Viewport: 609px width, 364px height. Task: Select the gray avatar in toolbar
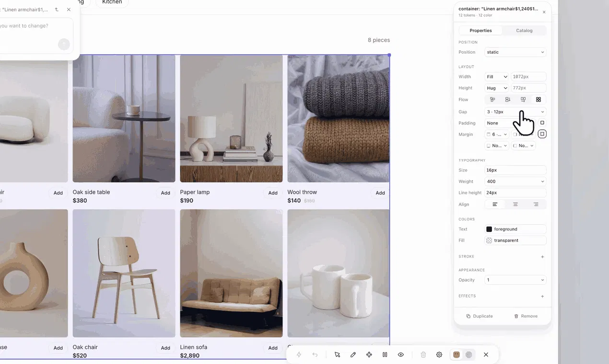(x=468, y=355)
